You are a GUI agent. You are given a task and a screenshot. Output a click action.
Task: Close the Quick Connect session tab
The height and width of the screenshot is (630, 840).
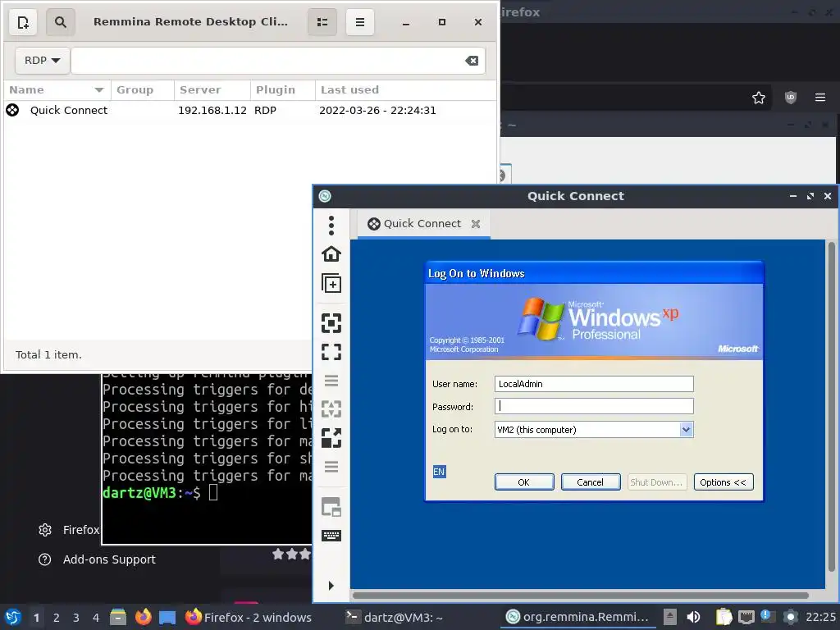[x=476, y=224]
